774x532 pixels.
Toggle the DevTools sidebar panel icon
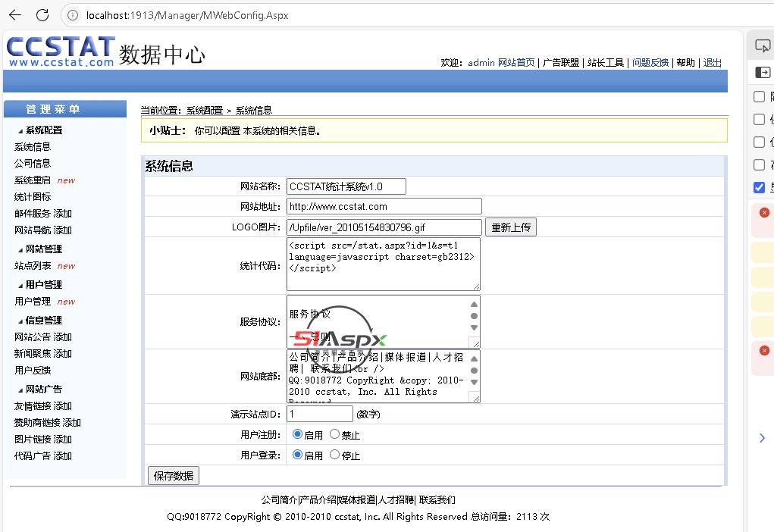[x=762, y=72]
